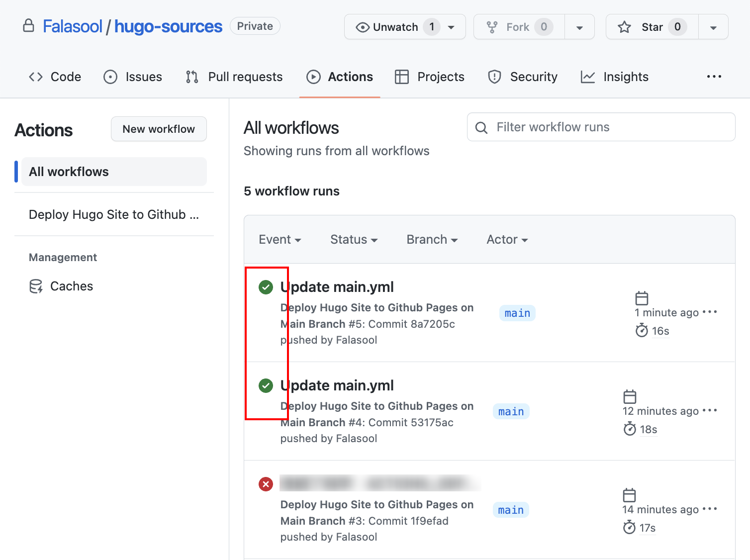The image size is (750, 560).
Task: Open the Event filter dropdown
Action: point(280,239)
